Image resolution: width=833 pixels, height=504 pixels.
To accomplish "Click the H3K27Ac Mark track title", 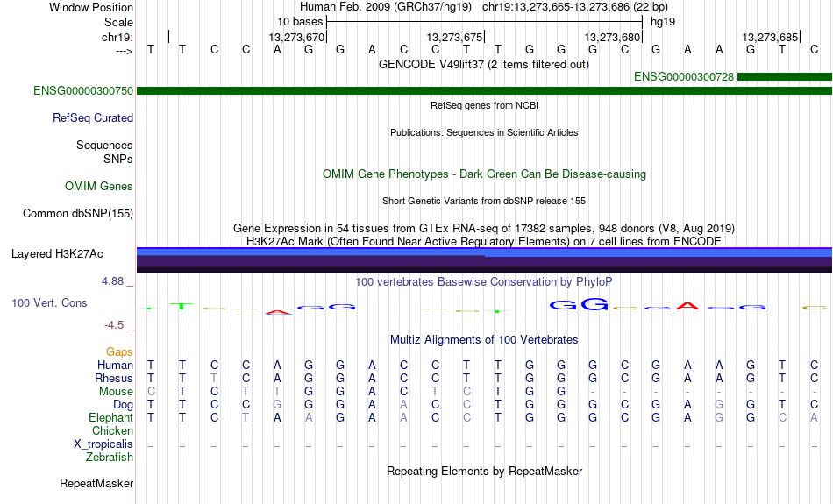I will point(484,242).
